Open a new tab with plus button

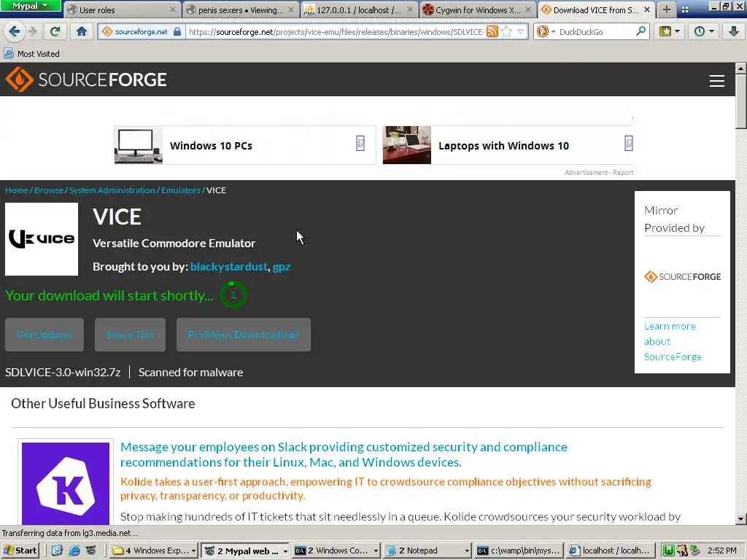click(667, 9)
